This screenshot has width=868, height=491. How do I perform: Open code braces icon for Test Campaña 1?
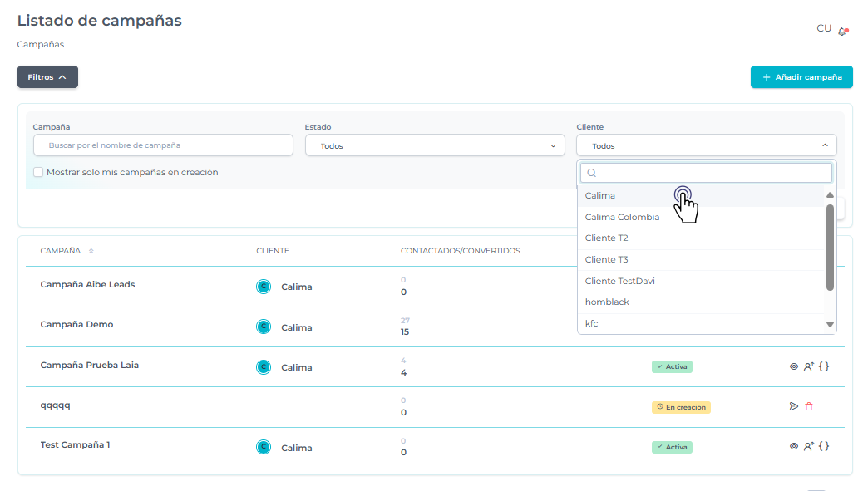pos(824,446)
